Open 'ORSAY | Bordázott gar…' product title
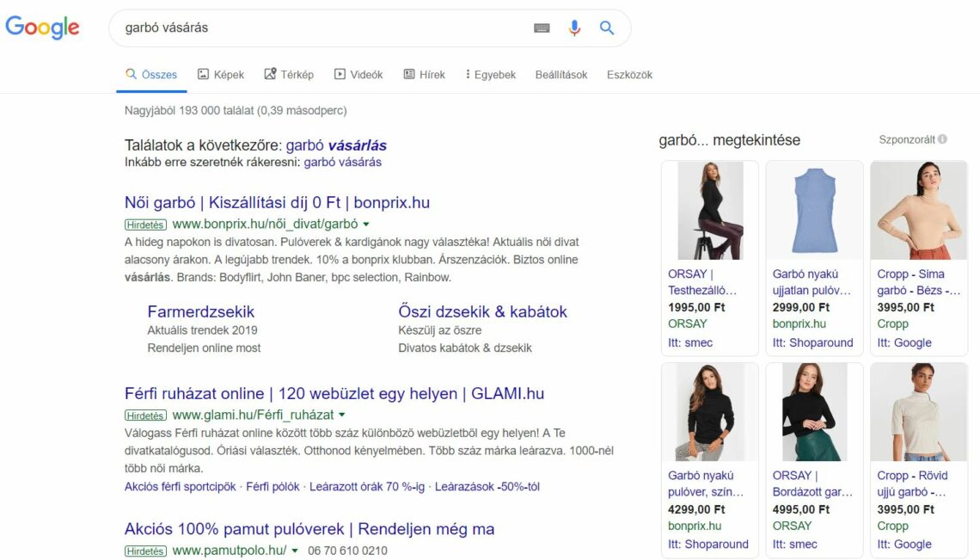This screenshot has width=980, height=560. pyautogui.click(x=812, y=483)
